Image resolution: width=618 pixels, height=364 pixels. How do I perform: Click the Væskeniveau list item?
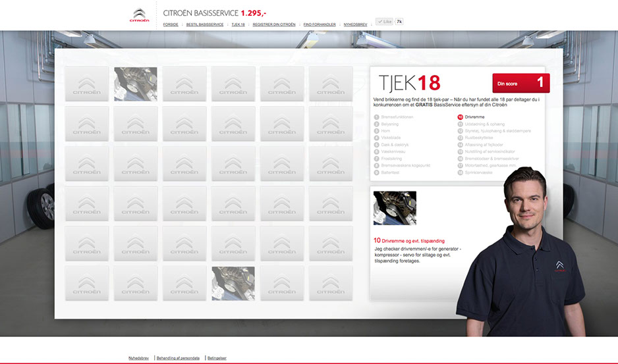click(x=389, y=151)
